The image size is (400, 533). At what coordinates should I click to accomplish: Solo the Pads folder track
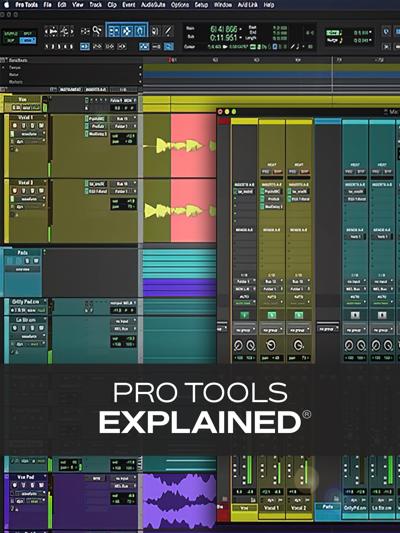[x=27, y=261]
